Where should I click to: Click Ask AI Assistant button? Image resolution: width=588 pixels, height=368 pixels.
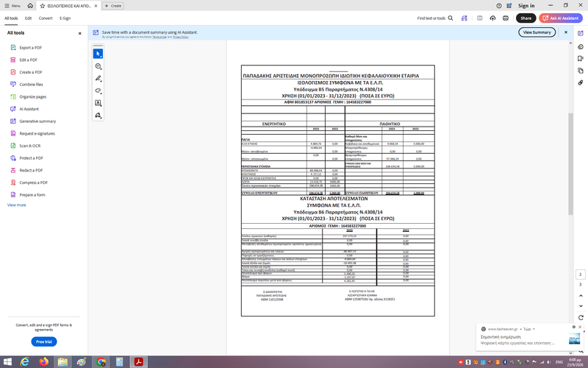tap(561, 18)
